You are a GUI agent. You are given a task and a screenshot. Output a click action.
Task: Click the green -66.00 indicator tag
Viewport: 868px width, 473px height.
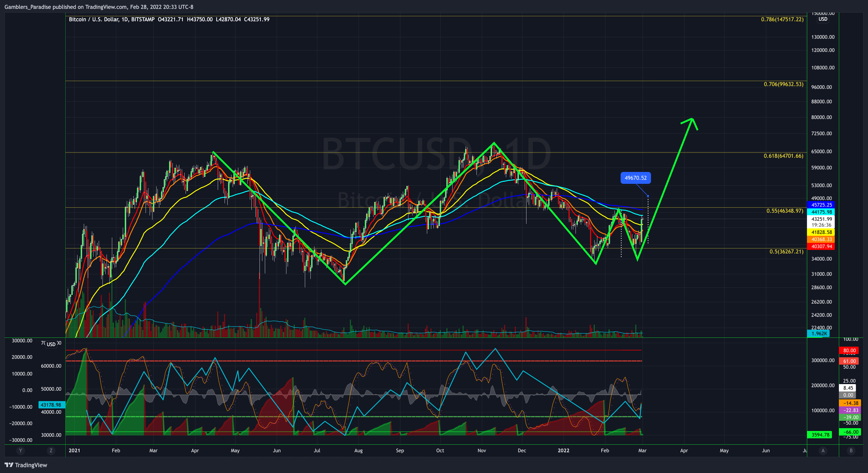pyautogui.click(x=850, y=432)
